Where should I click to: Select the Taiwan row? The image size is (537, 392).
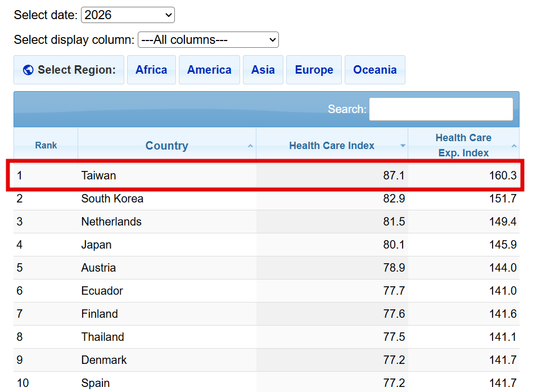click(98, 175)
